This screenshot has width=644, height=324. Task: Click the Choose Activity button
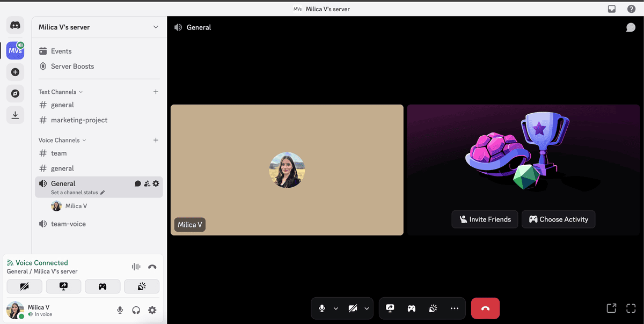pos(558,219)
